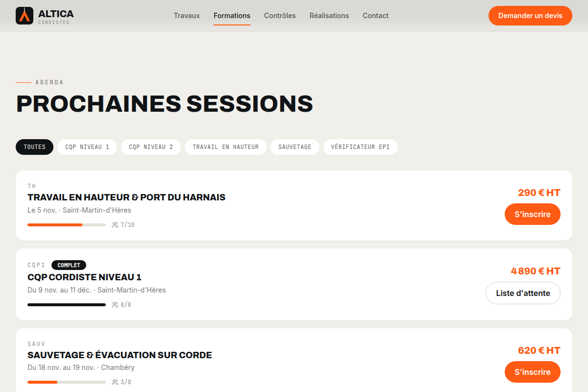Click the Sauvetage session progress bar

click(x=67, y=382)
